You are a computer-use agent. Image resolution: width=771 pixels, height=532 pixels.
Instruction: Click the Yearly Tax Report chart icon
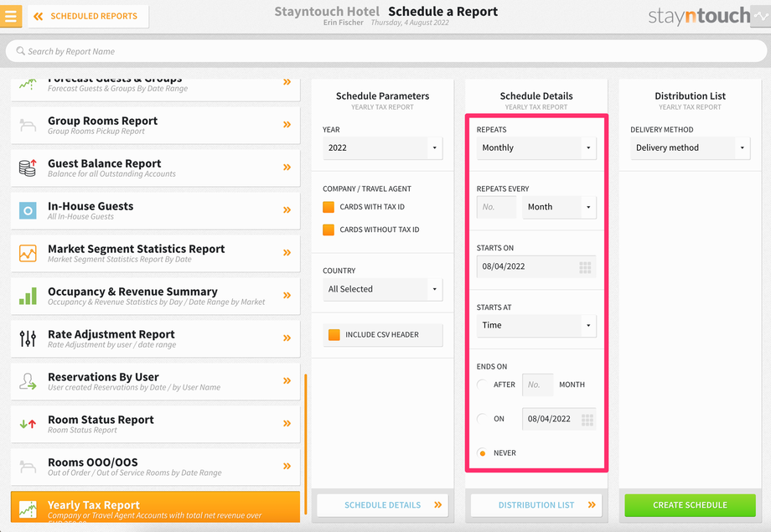[x=28, y=509]
